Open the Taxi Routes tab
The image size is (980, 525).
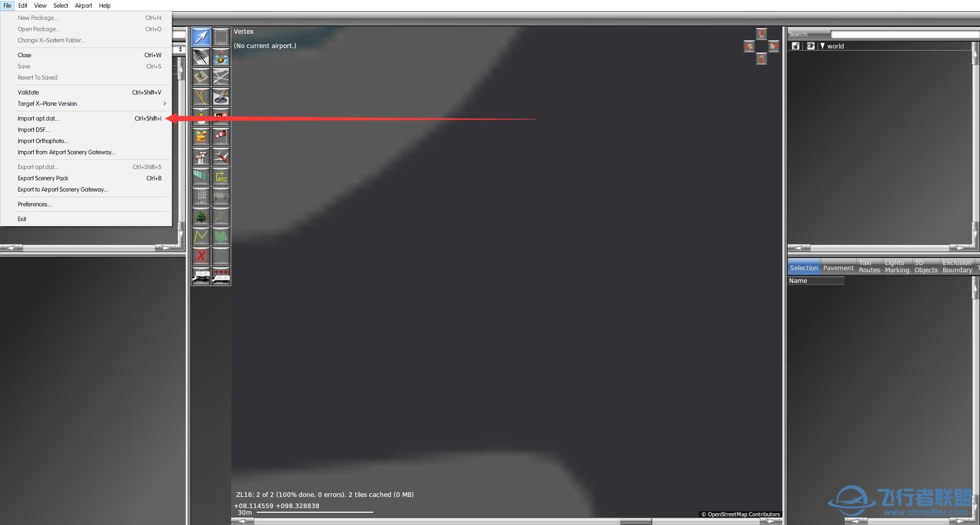(x=869, y=267)
